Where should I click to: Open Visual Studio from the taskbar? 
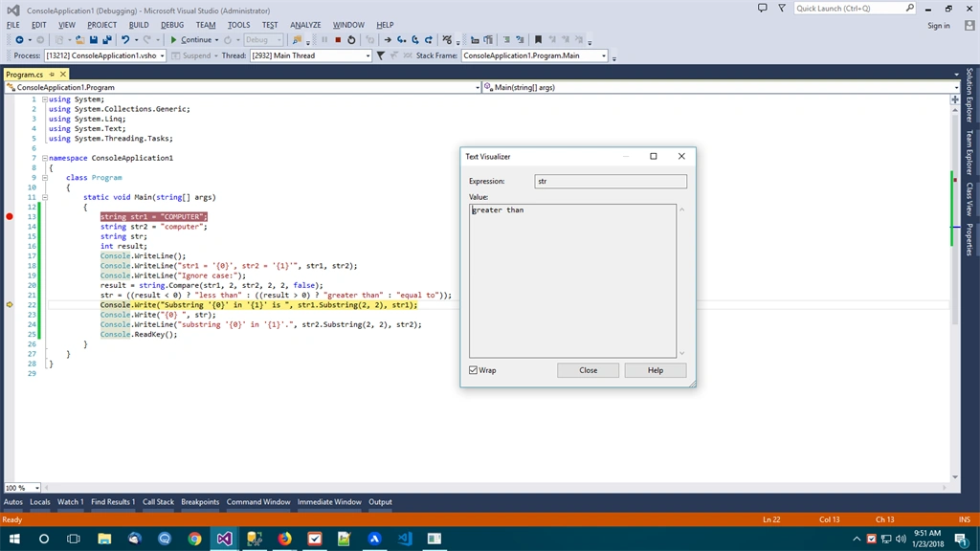224,539
